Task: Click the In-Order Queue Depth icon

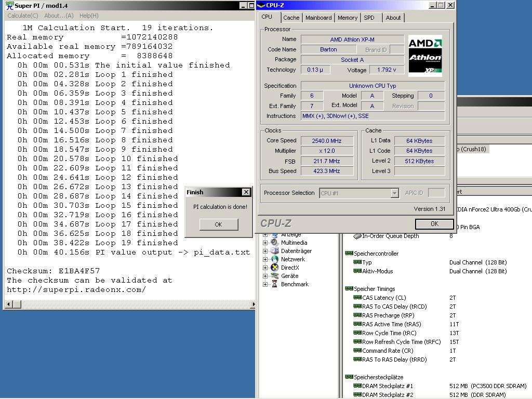Action: click(x=357, y=236)
